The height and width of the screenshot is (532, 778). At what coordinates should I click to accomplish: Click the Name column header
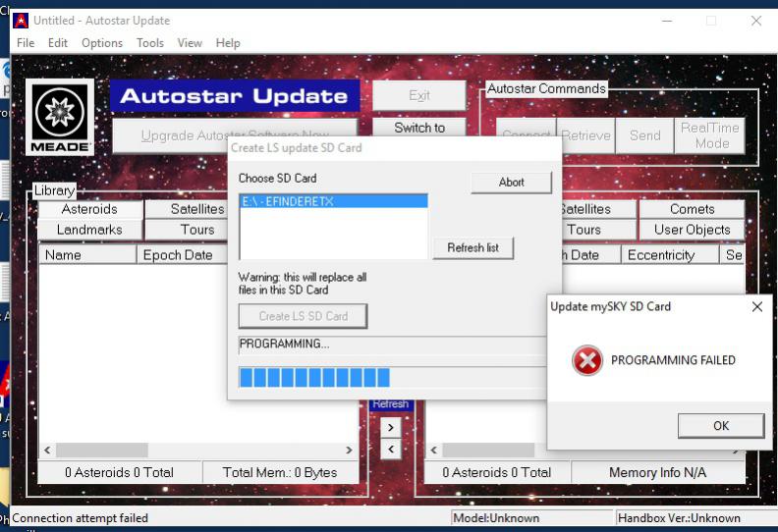click(x=87, y=255)
